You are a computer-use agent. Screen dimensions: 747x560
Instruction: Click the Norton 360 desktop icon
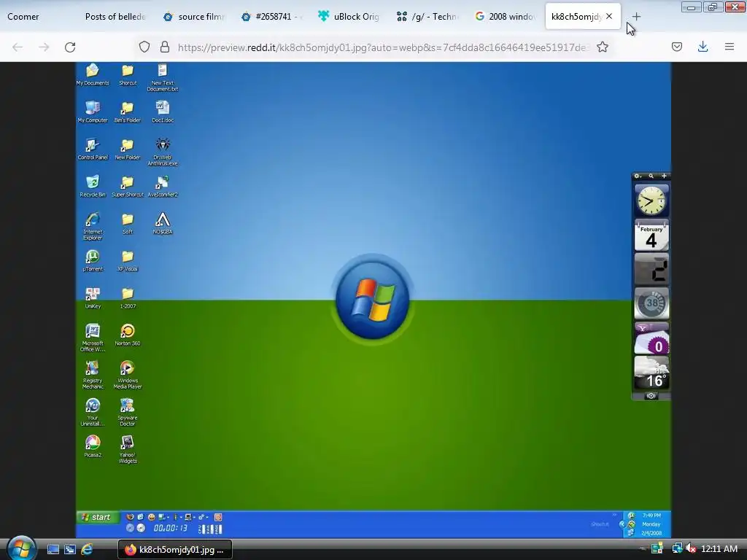pos(127,335)
